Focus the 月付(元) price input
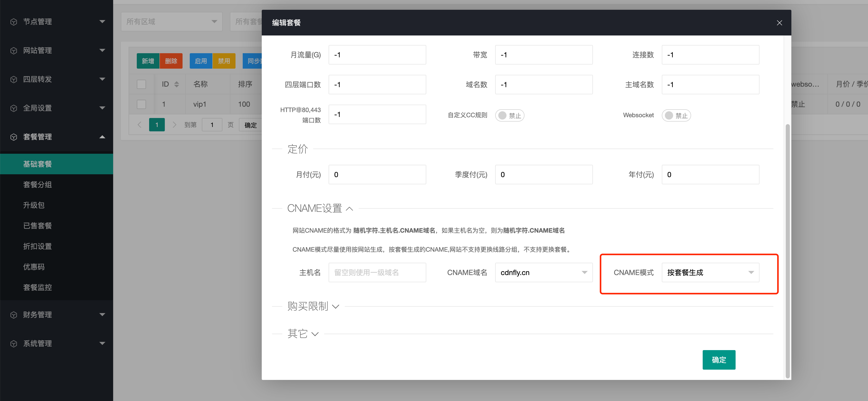The image size is (868, 401). click(377, 174)
